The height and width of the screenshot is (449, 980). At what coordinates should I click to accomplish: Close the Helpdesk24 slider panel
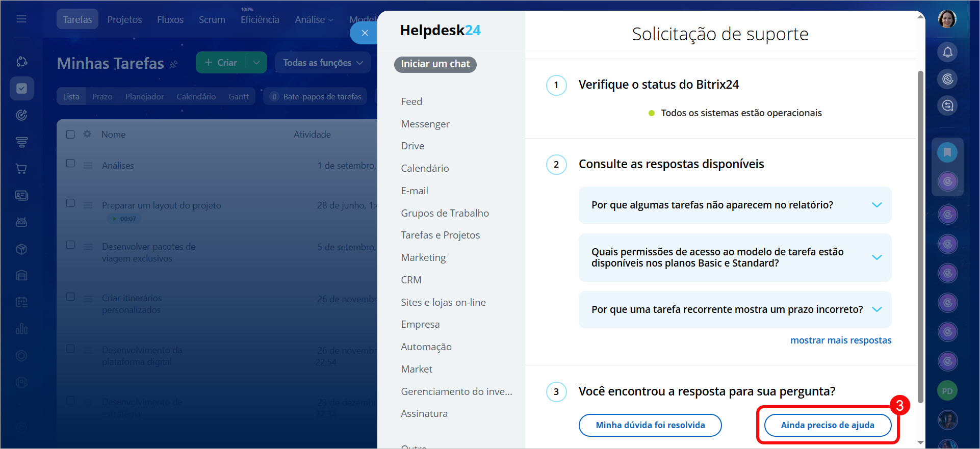(365, 33)
